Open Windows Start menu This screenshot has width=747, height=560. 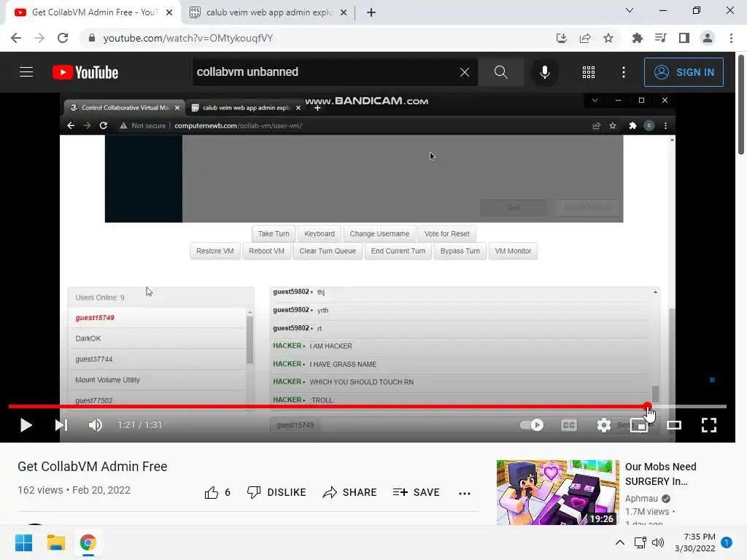(23, 542)
